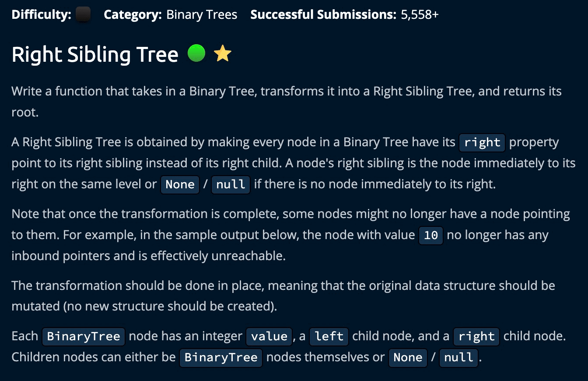Viewport: 588px width, 381px height.
Task: Click the "Difficulty:" label text
Action: pyautogui.click(x=42, y=15)
